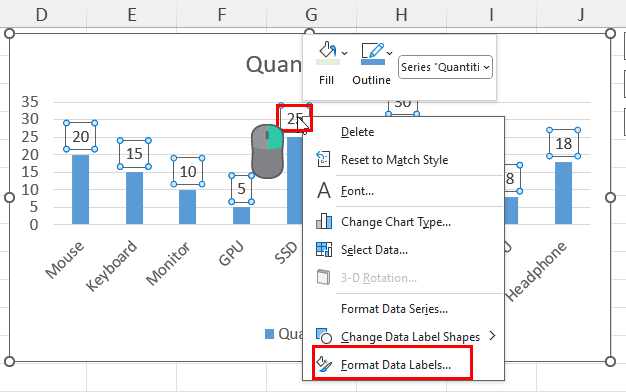Click the Mouse category axis label
The width and height of the screenshot is (626, 392).
pyautogui.click(x=65, y=259)
